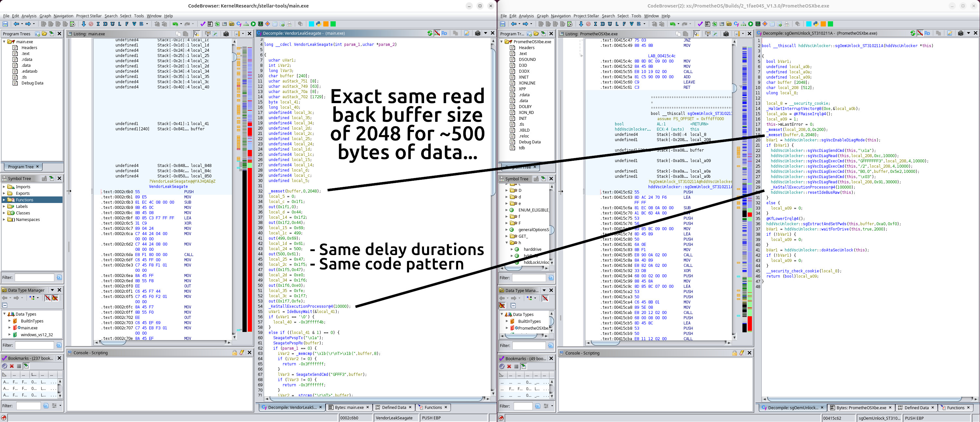Screen dimensions: 980x422
Task: Click the red Clear code bytes icon, main.exe
Action: point(91,24)
